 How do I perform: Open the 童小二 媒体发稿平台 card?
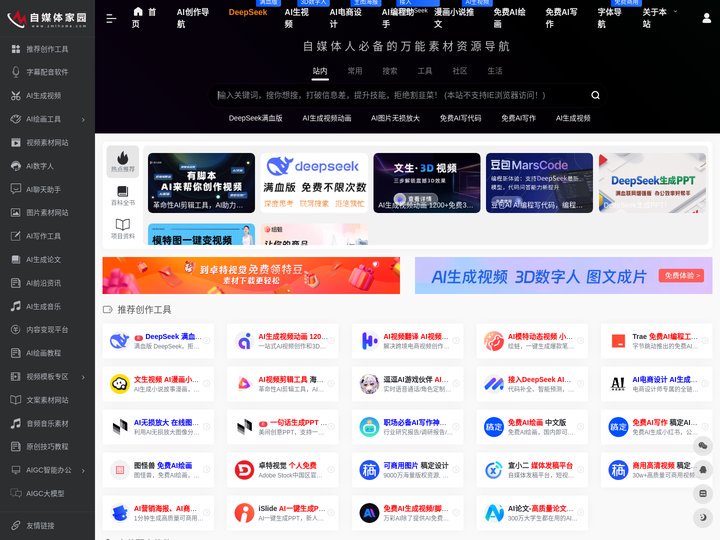coord(532,470)
